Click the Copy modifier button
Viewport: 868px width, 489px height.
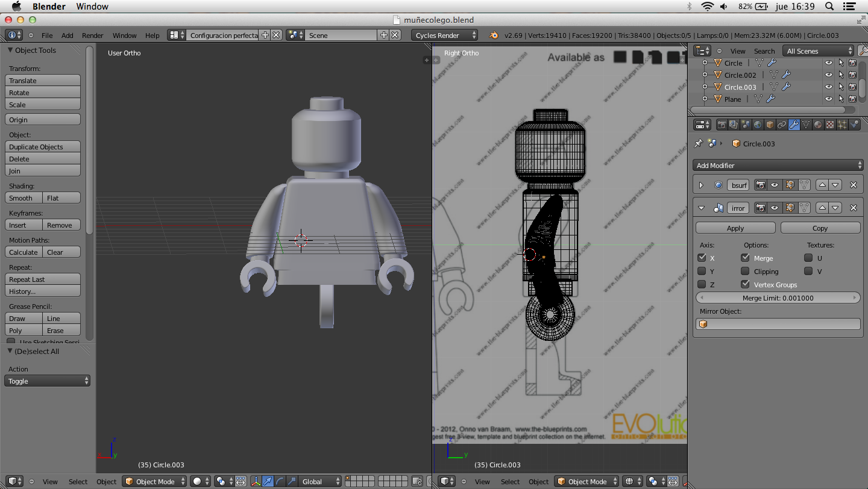tap(820, 228)
